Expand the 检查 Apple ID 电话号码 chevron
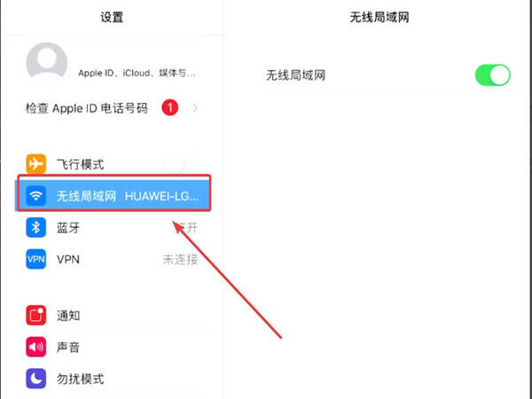 (195, 108)
